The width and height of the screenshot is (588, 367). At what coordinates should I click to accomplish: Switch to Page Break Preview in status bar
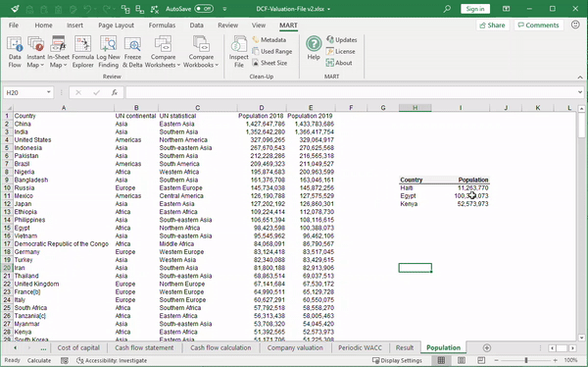tap(481, 360)
